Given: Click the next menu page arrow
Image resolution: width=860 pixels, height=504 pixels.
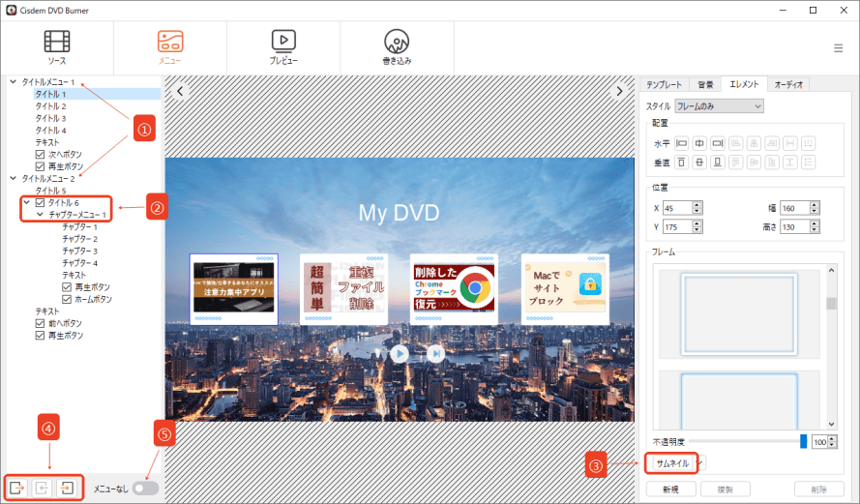Looking at the screenshot, I should [620, 91].
